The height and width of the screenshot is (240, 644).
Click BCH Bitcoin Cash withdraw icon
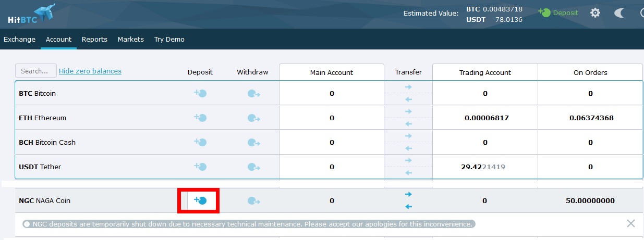click(253, 143)
